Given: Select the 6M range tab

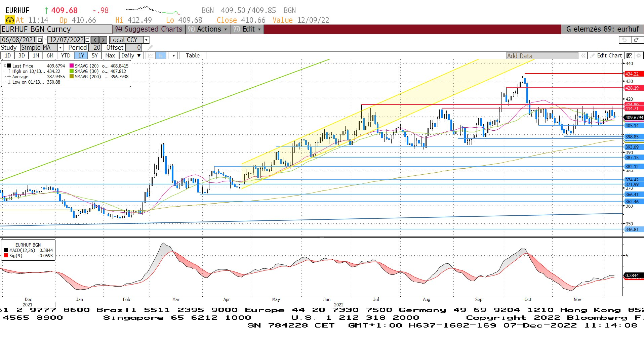Looking at the screenshot, I should (50, 55).
